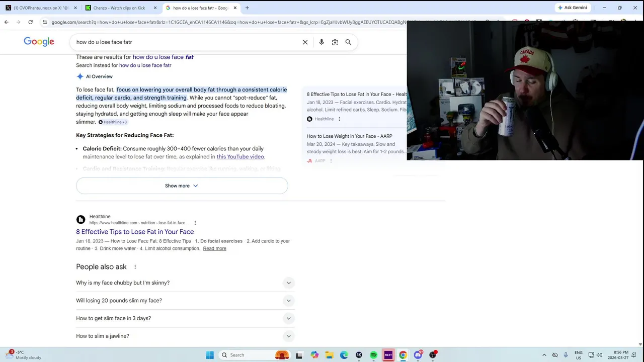Open search by image camera icon
Viewport: 644px width, 362px height.
pos(335,42)
